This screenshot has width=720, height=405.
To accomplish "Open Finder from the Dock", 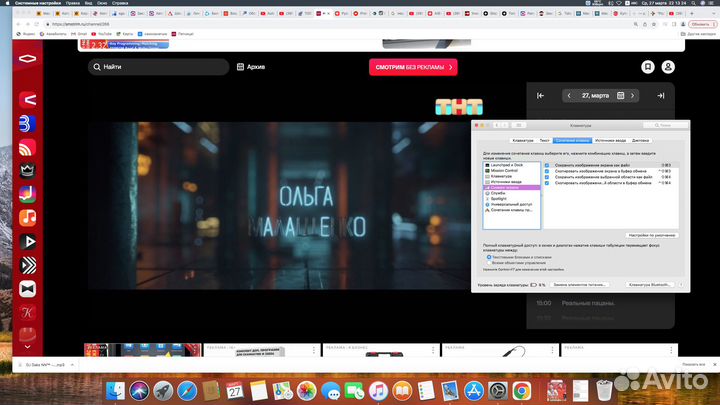I will 115,391.
